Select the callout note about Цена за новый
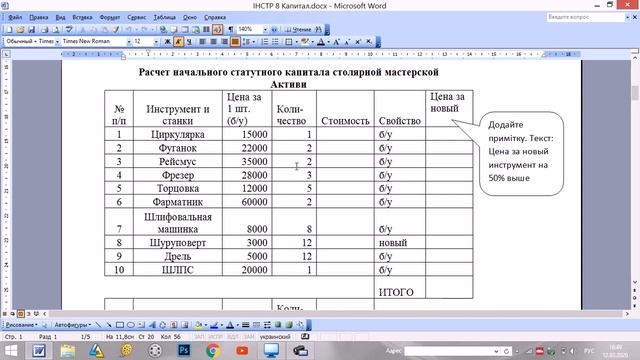 pyautogui.click(x=521, y=153)
